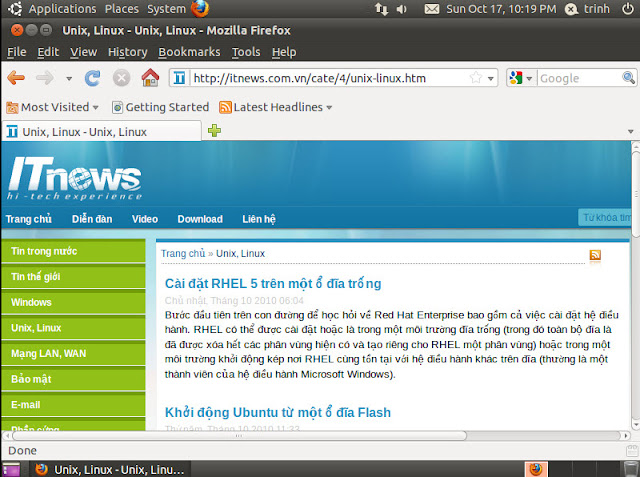Click the page keyword search field
Viewport: 640px width, 477px height.
coord(604,217)
